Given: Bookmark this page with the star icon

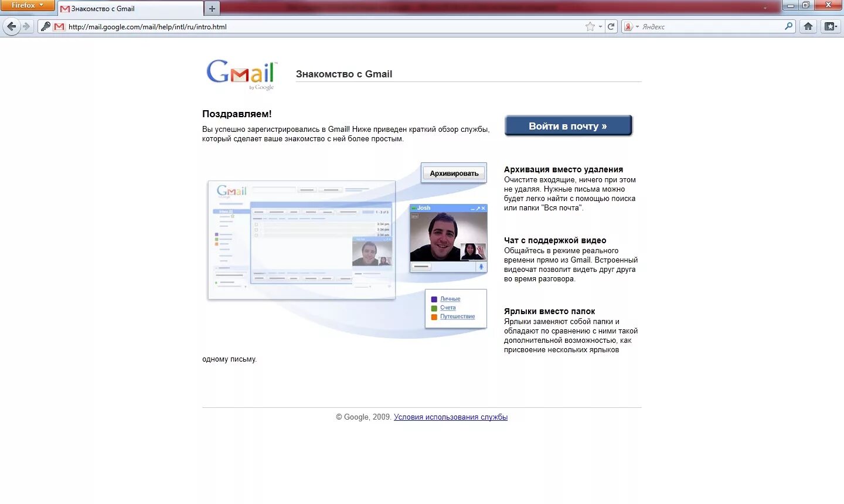Looking at the screenshot, I should tap(590, 26).
